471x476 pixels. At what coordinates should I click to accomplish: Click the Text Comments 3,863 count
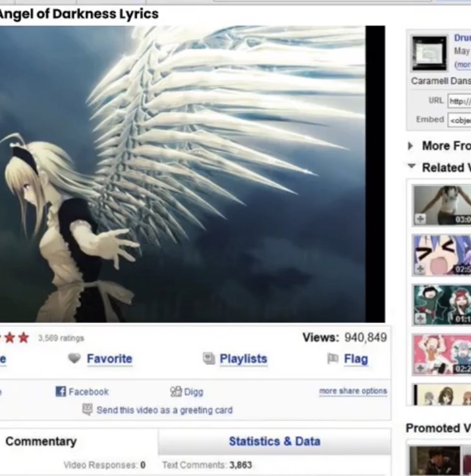(x=207, y=465)
